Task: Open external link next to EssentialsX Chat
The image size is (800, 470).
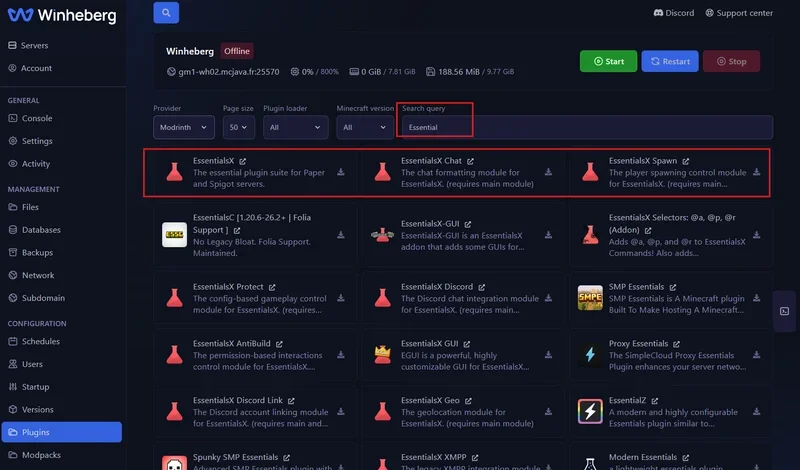Action: coord(470,161)
